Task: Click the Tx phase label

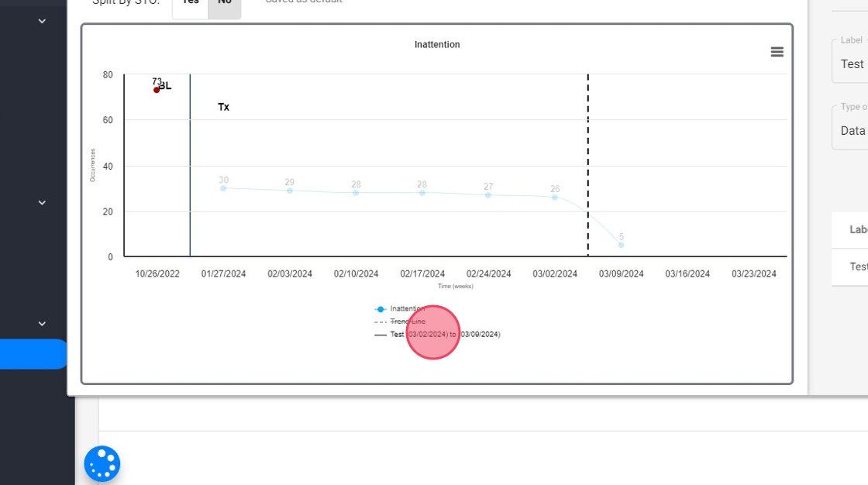Action: pyautogui.click(x=223, y=107)
